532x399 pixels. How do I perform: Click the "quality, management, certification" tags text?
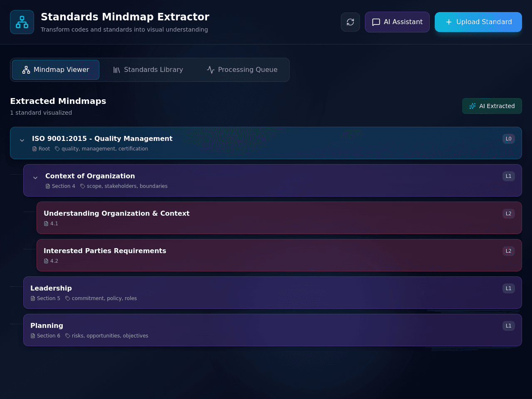(105, 149)
